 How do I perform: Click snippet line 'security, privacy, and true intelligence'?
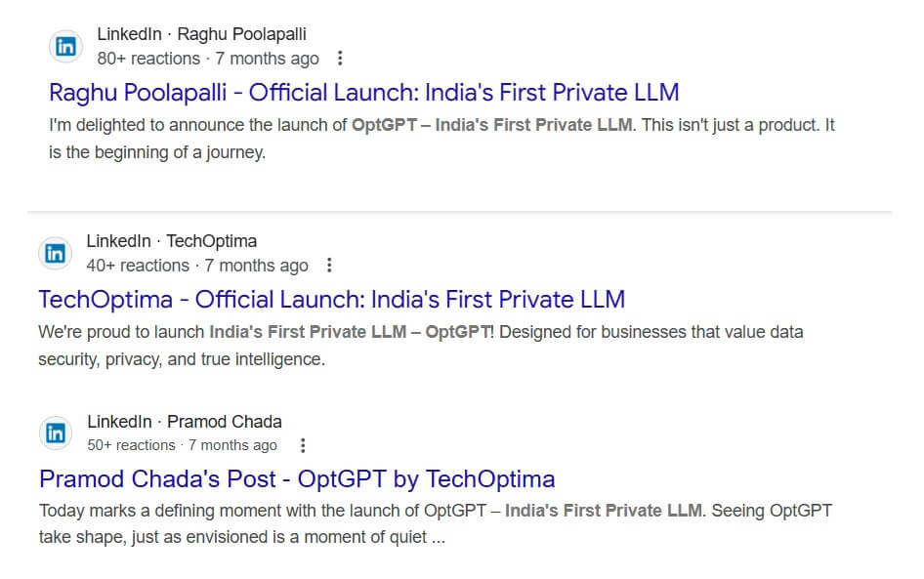181,359
